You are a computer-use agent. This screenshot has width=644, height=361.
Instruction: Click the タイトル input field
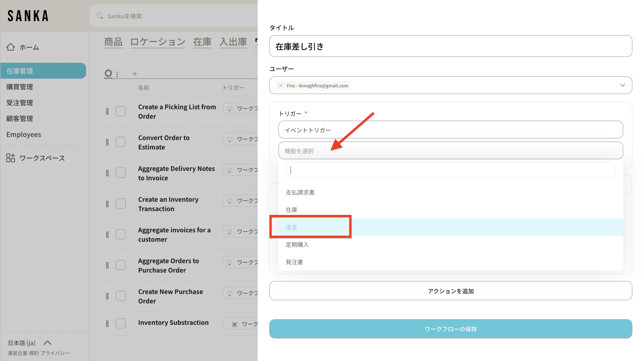coord(450,46)
